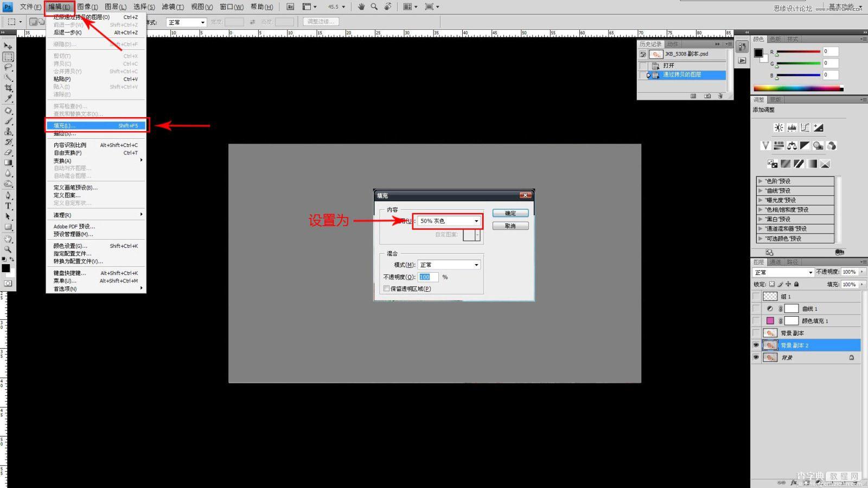Select the Magic Wand tool

click(8, 78)
